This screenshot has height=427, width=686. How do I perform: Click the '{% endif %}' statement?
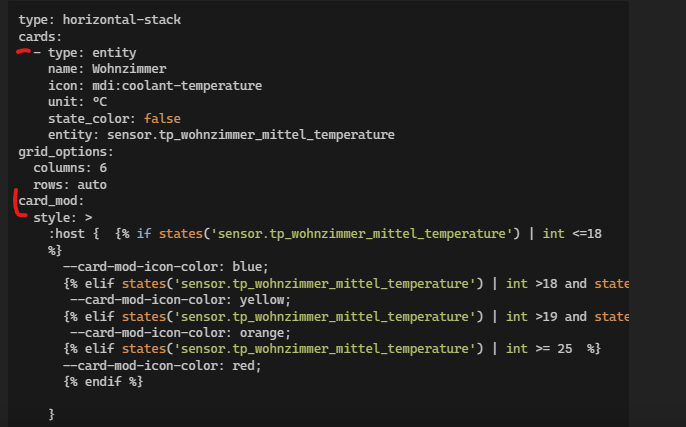(103, 381)
